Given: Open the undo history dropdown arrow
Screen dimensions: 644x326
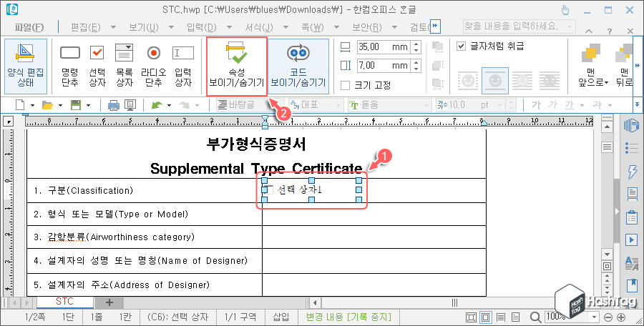Looking at the screenshot, I should [169, 106].
